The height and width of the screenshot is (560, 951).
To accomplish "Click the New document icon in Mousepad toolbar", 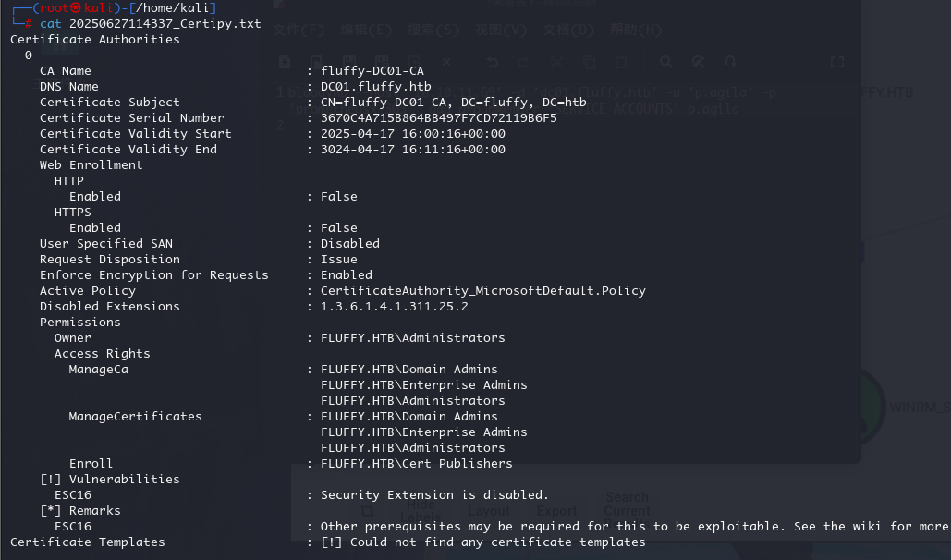I will (x=285, y=62).
